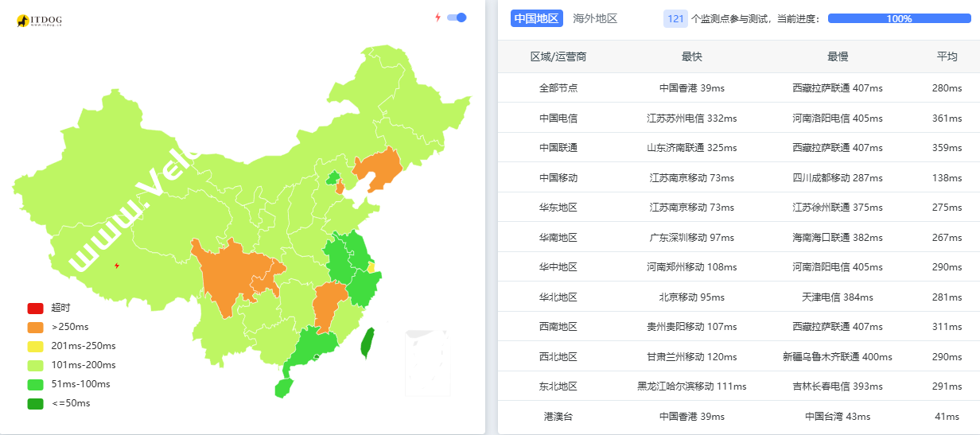Click the yellow 201ms-250ms legend swatch
The width and height of the screenshot is (980, 435).
35,346
